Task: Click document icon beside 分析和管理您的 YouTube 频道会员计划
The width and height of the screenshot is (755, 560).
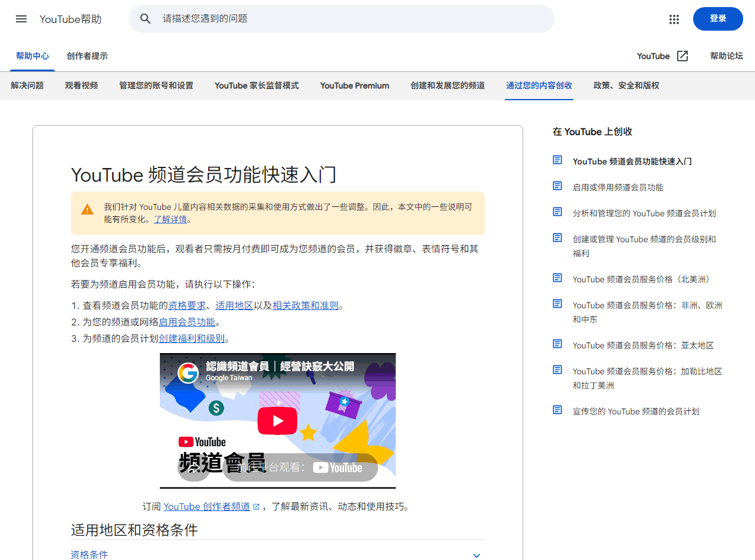Action: 557,212
